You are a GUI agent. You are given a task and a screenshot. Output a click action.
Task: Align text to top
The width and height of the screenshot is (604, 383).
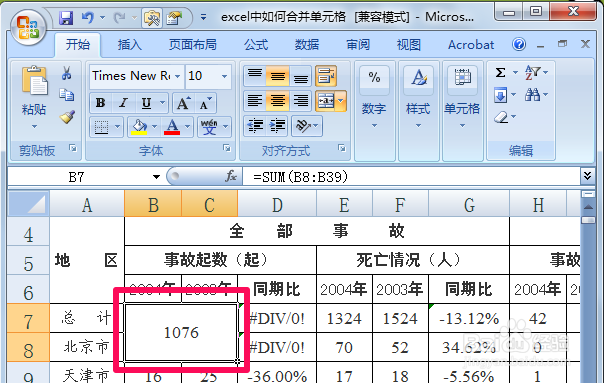click(x=255, y=76)
